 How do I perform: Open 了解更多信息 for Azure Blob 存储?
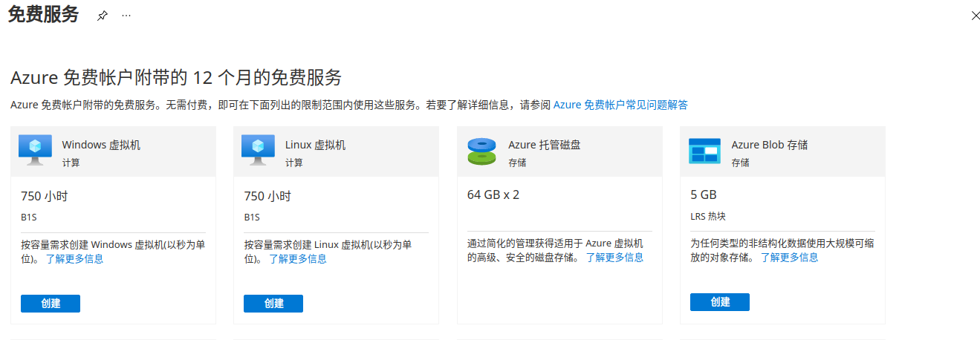click(789, 258)
